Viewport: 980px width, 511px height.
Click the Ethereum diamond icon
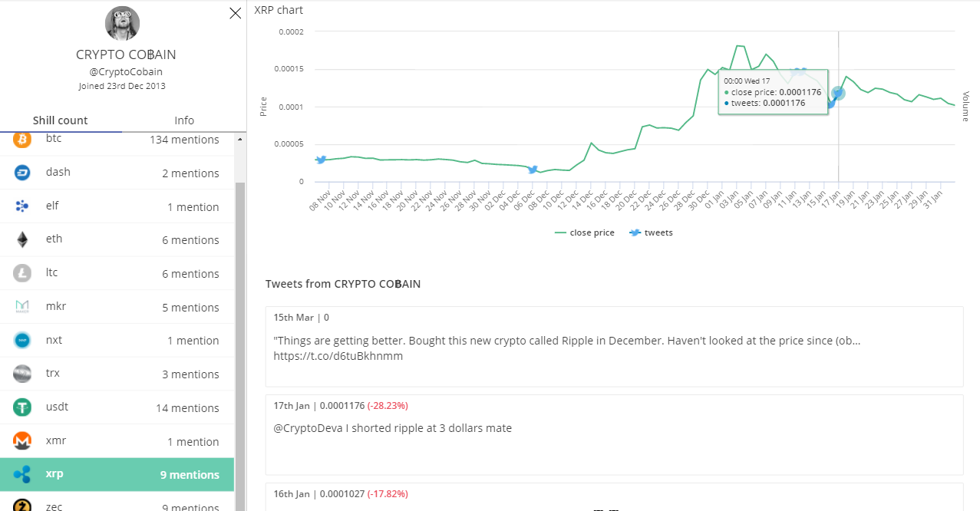tap(22, 239)
